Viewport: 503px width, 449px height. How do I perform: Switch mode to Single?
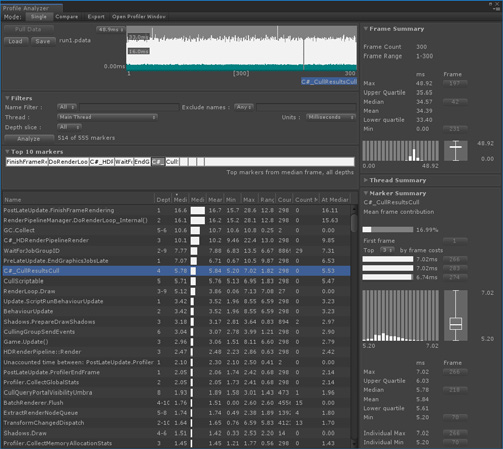39,17
